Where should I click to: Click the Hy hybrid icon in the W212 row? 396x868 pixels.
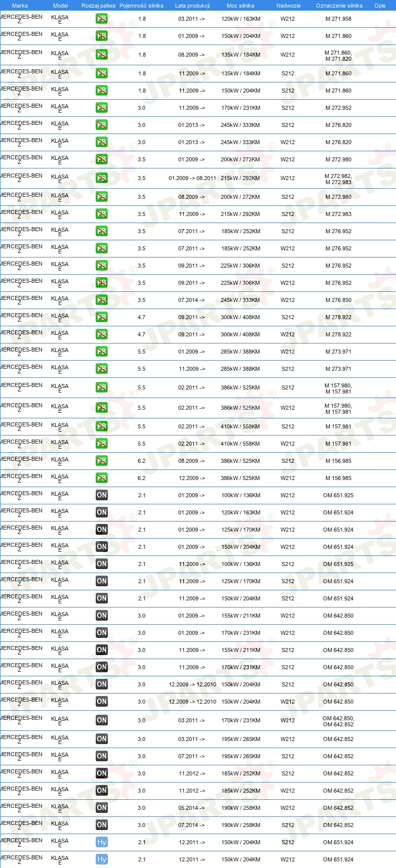101,859
